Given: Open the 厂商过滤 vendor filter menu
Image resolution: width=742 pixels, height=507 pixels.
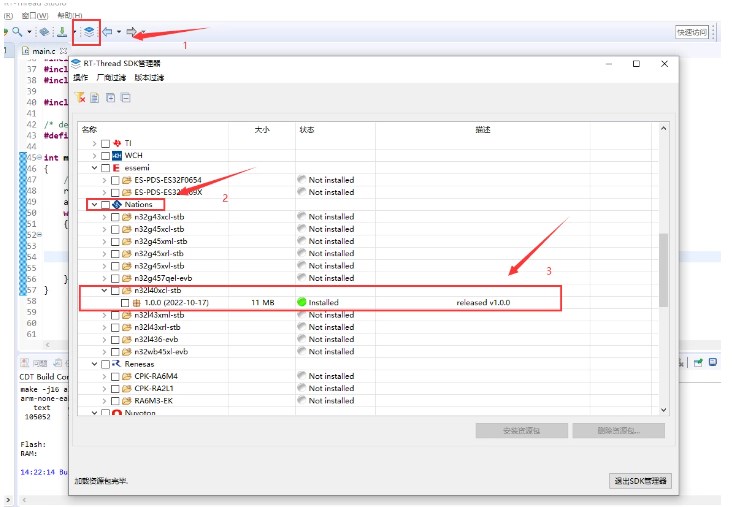Looking at the screenshot, I should pyautogui.click(x=112, y=77).
